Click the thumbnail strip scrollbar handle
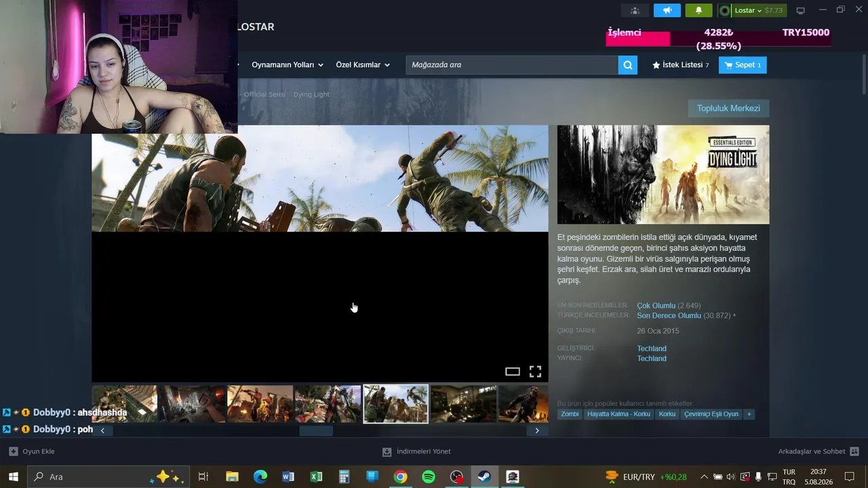Image resolution: width=868 pixels, height=488 pixels. pyautogui.click(x=316, y=430)
